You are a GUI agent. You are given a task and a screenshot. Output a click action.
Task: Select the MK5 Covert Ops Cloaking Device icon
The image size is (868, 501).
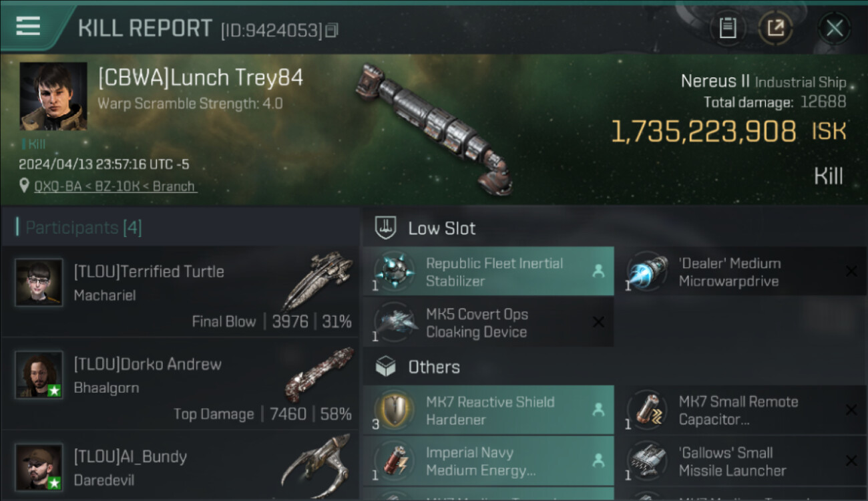point(395,323)
